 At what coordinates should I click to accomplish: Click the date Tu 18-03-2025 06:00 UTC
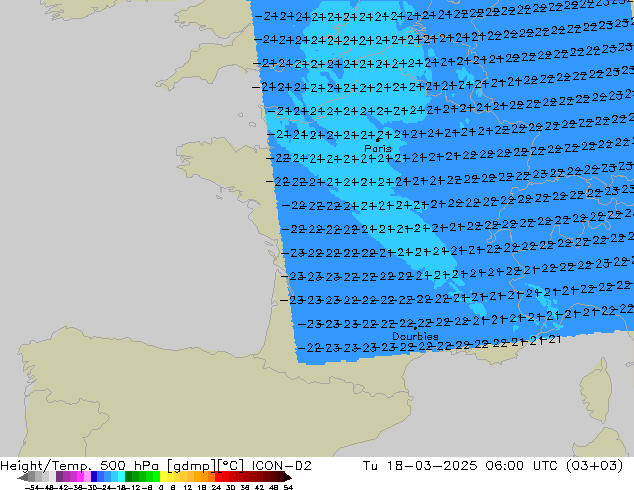coord(461,466)
